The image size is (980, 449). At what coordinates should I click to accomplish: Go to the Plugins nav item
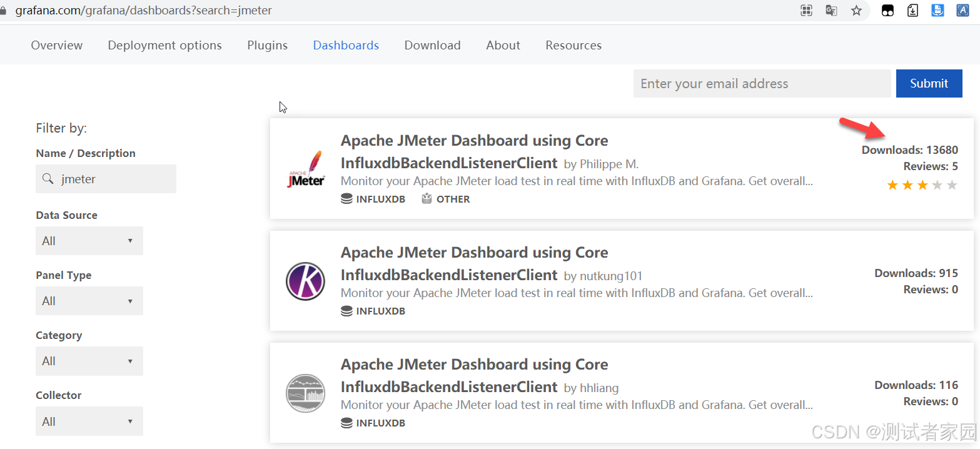(x=268, y=45)
